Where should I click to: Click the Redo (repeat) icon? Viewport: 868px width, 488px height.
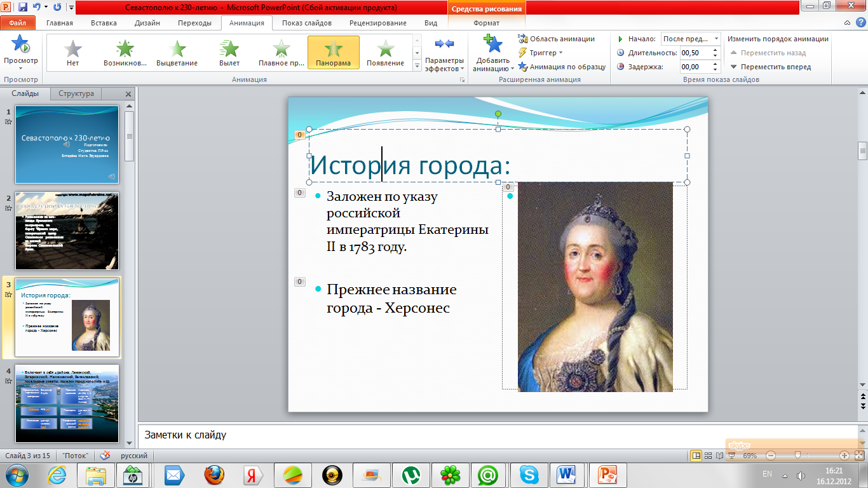click(57, 8)
